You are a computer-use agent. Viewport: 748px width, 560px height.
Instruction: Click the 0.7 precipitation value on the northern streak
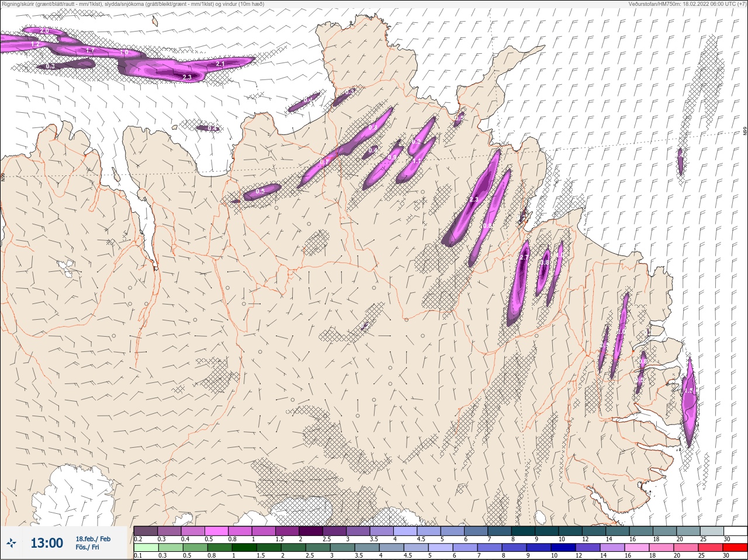tap(325, 162)
